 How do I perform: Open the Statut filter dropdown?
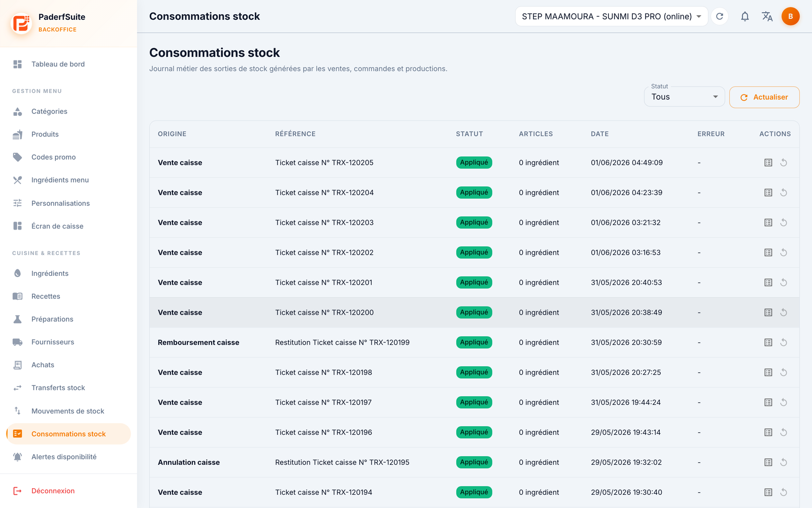(684, 97)
